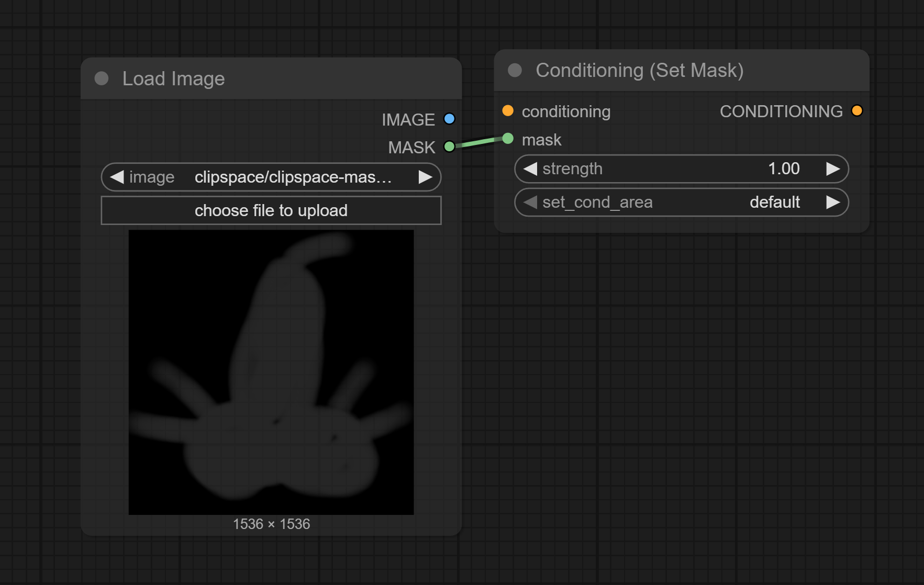
Task: Click the 1536 × 1536 dimension label
Action: pyautogui.click(x=271, y=524)
